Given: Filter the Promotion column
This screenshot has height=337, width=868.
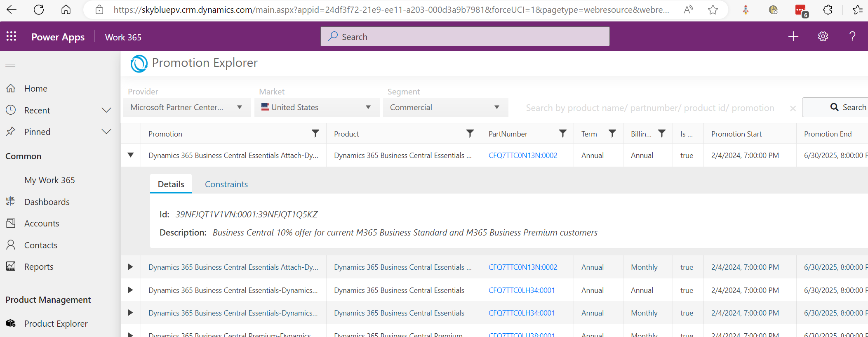Looking at the screenshot, I should coord(315,133).
